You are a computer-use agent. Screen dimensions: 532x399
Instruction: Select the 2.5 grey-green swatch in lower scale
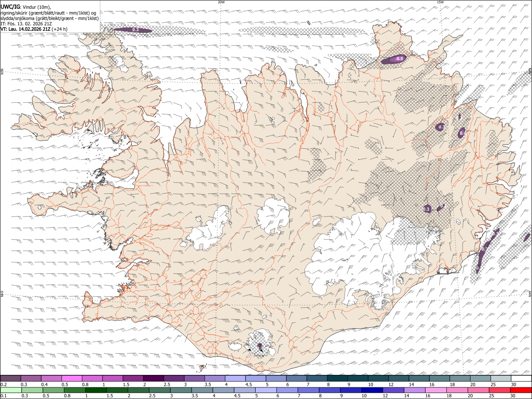160,390
